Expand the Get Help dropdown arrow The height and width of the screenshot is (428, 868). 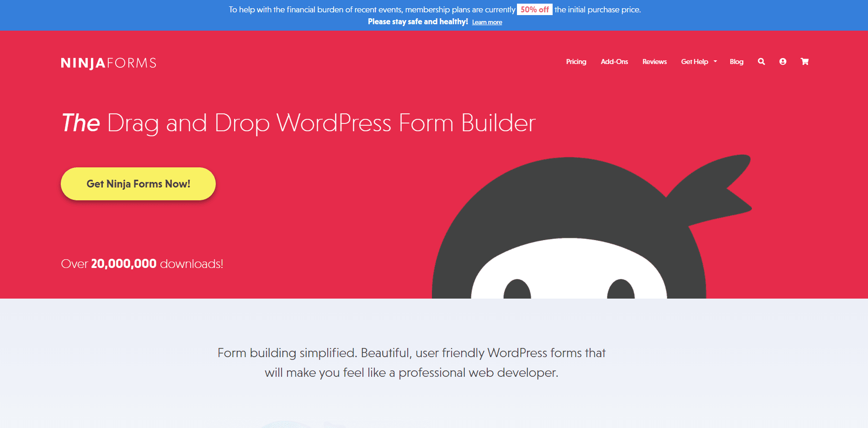[715, 62]
